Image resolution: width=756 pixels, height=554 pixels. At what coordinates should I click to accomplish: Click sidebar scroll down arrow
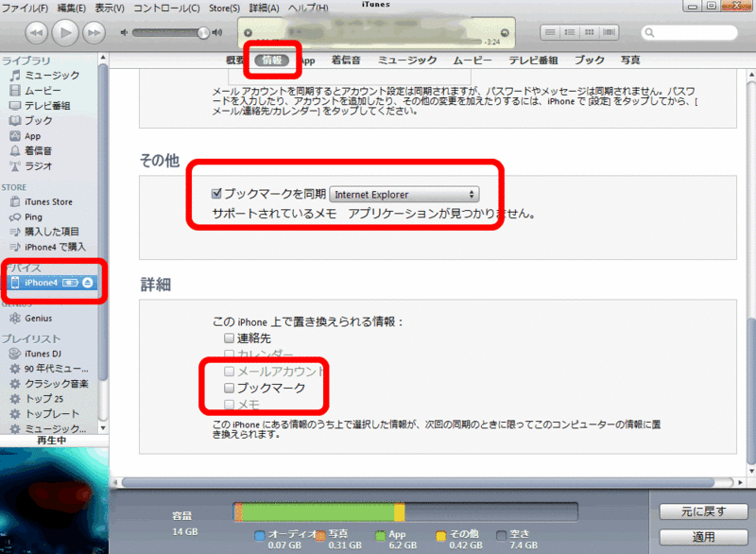click(103, 428)
